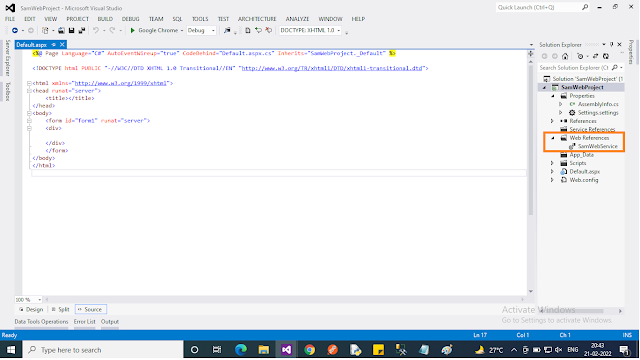Screen dimensions: 640x360
Task: Open the Debug configuration dropdown
Action: [201, 31]
